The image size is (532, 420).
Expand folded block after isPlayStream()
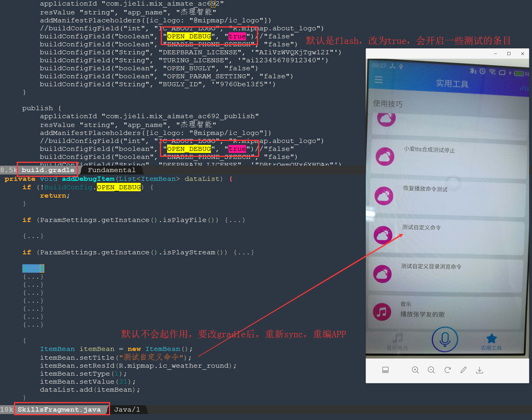tap(244, 252)
